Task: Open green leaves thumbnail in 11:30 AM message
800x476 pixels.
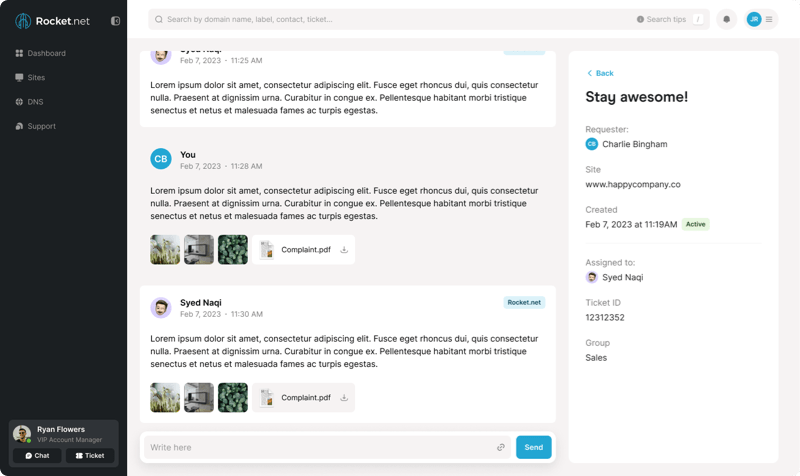Action: tap(233, 397)
